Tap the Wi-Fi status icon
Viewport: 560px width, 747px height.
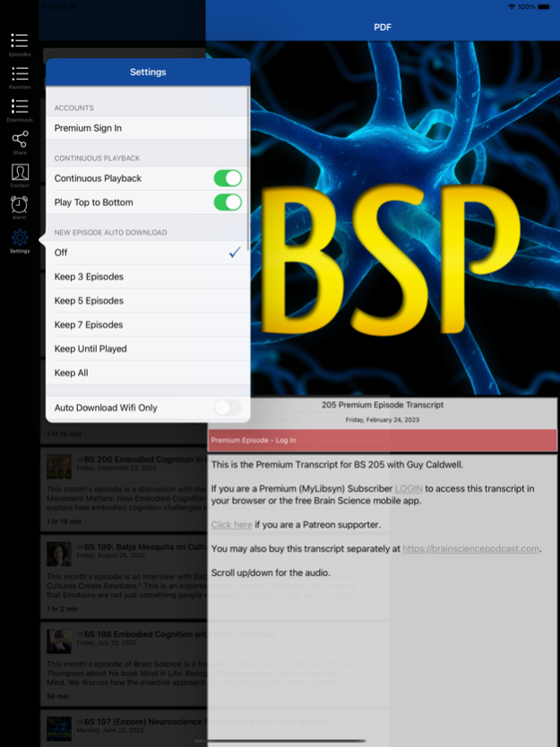click(512, 6)
